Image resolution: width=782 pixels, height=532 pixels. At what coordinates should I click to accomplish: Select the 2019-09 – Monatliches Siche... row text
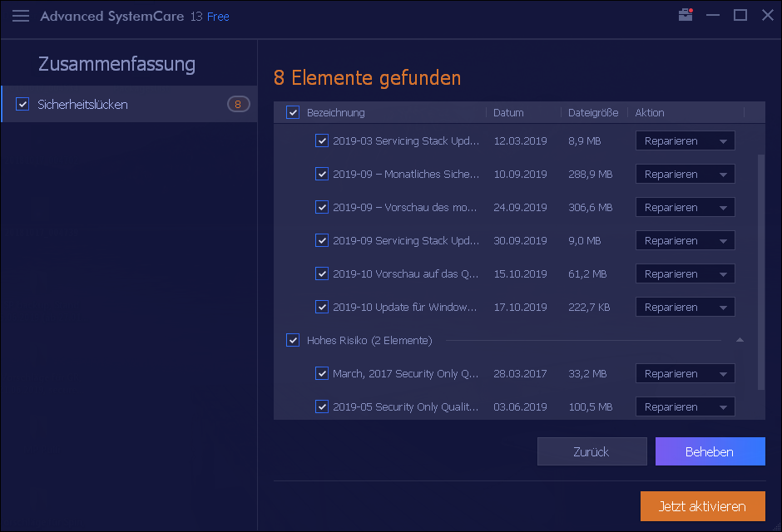click(406, 175)
